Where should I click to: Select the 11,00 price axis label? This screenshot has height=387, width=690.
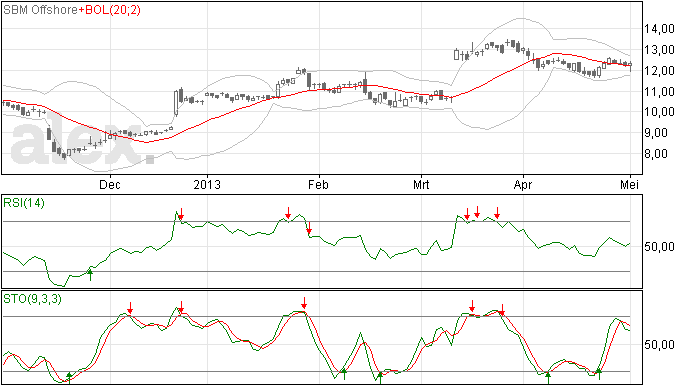pyautogui.click(x=660, y=92)
